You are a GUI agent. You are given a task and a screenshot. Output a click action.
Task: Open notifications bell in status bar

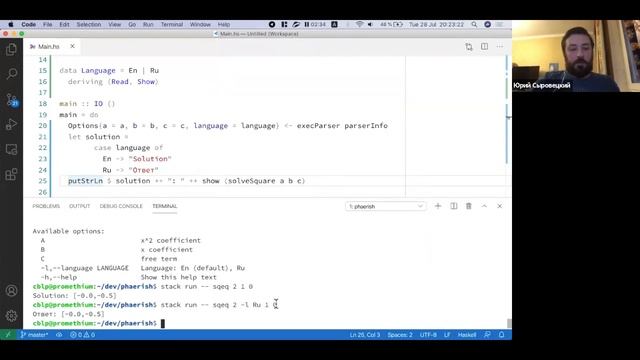pyautogui.click(x=502, y=335)
